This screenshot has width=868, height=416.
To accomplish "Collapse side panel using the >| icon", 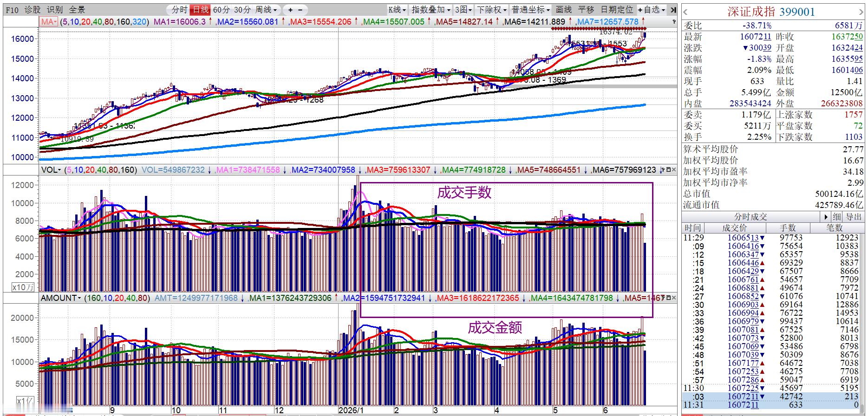I will (x=673, y=9).
